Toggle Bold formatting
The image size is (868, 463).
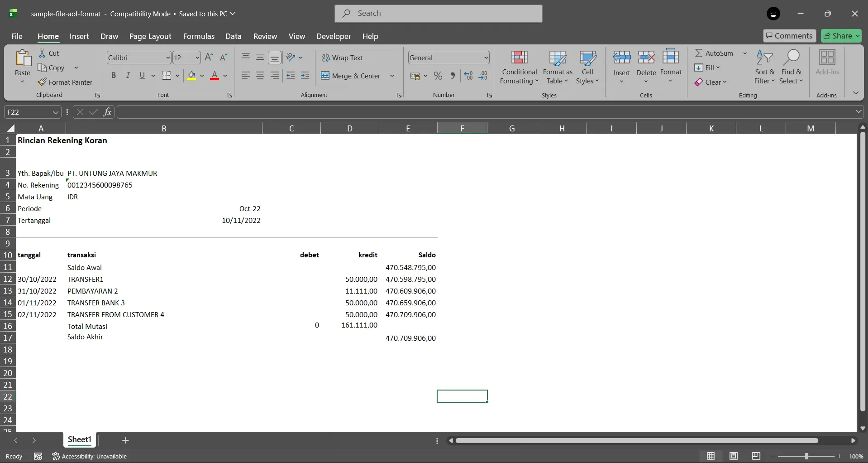tap(114, 76)
